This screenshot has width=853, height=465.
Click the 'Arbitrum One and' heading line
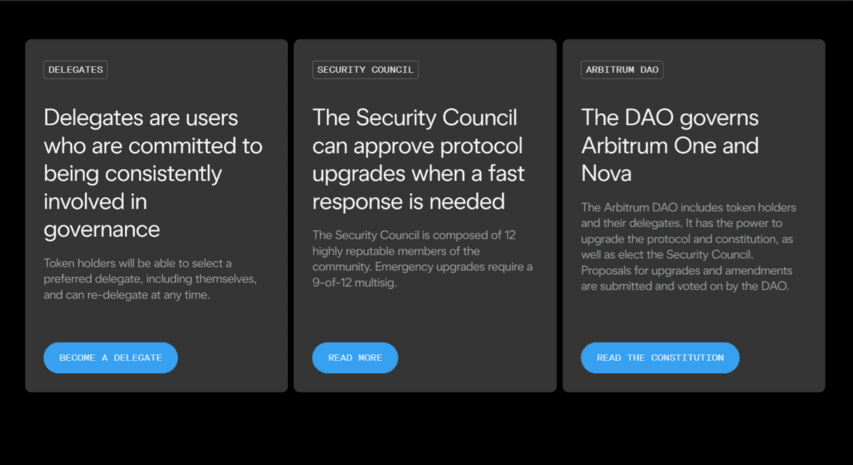pos(670,146)
